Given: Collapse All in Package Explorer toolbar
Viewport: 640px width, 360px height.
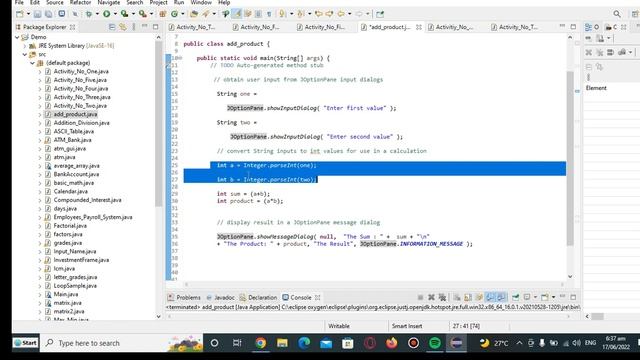Looking at the screenshot, I should (x=112, y=27).
